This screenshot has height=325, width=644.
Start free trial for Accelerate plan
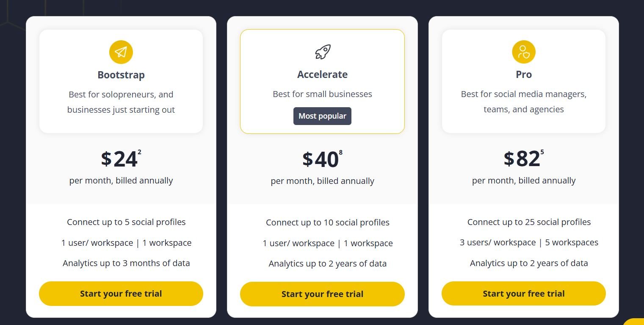[322, 294]
